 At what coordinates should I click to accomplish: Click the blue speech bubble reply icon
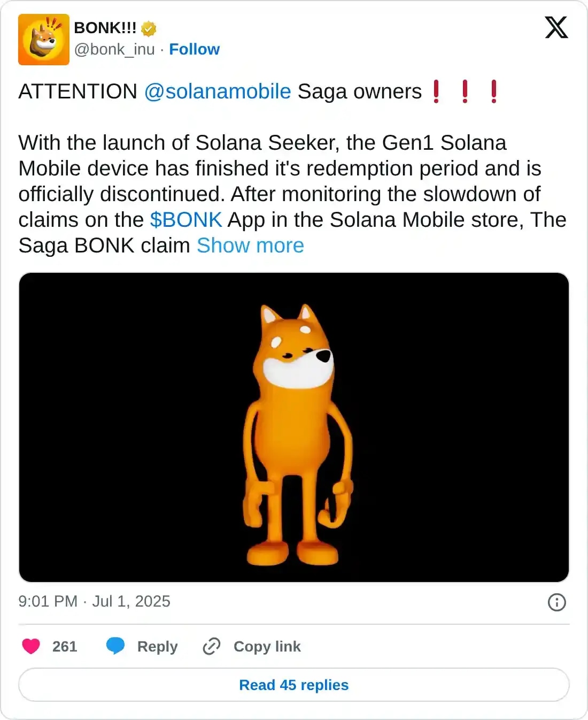click(116, 646)
